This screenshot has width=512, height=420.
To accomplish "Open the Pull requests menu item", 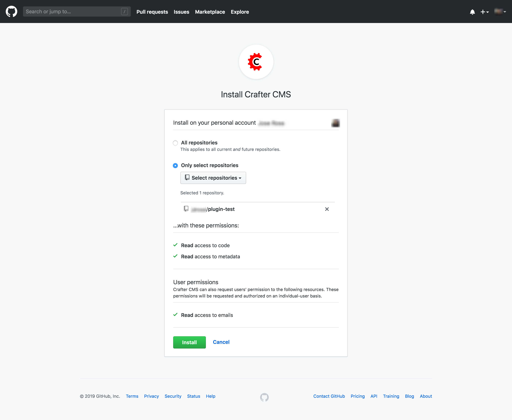I will click(x=152, y=11).
